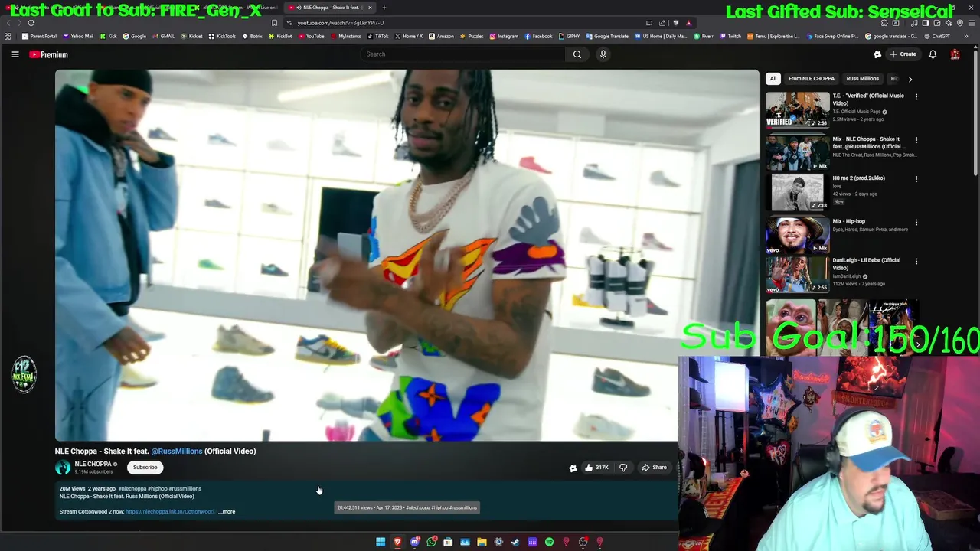Expand description with ...more
Image resolution: width=980 pixels, height=551 pixels.
(227, 512)
